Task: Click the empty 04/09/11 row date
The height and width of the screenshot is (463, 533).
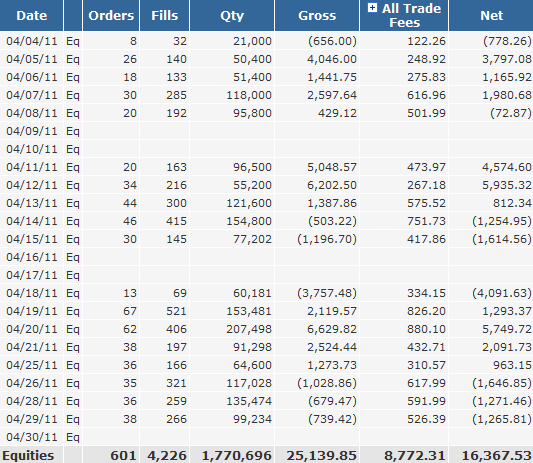Action: pyautogui.click(x=32, y=131)
